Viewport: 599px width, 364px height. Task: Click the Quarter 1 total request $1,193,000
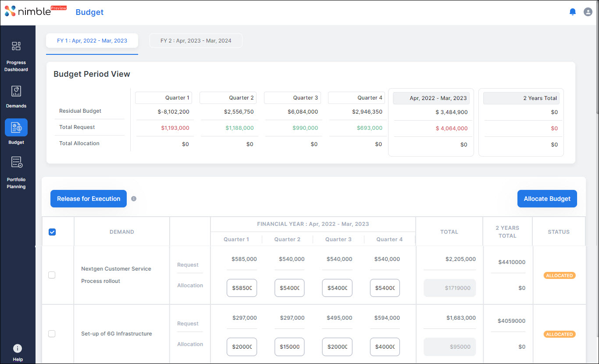coord(175,128)
